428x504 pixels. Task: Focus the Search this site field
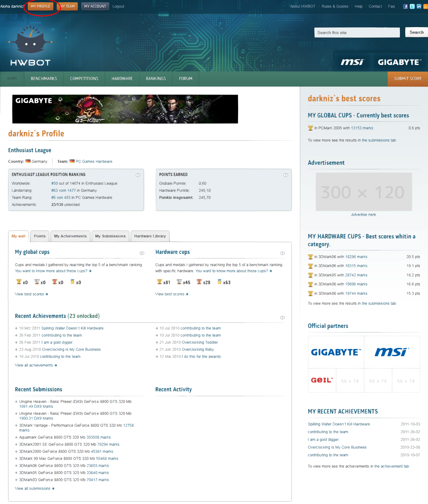(357, 33)
